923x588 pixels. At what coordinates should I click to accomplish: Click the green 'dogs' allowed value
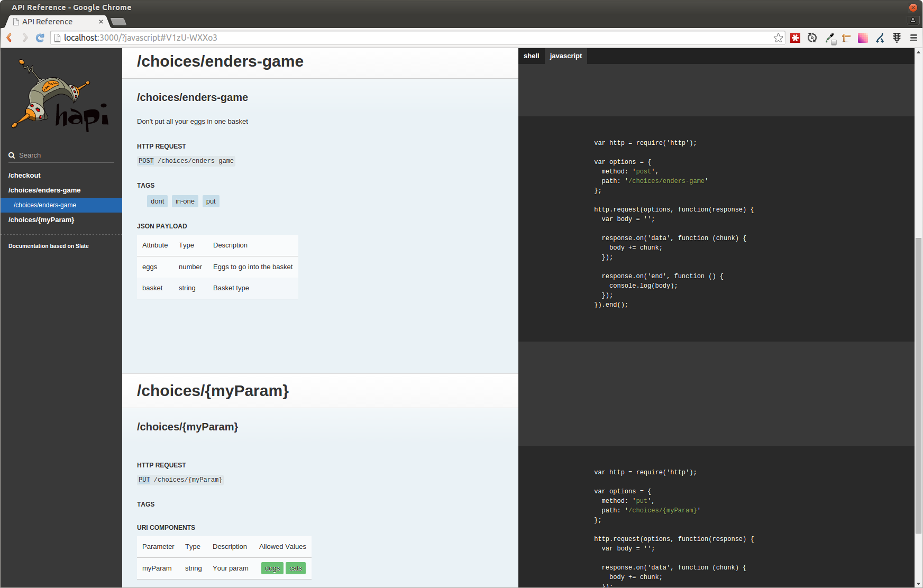[x=272, y=568]
